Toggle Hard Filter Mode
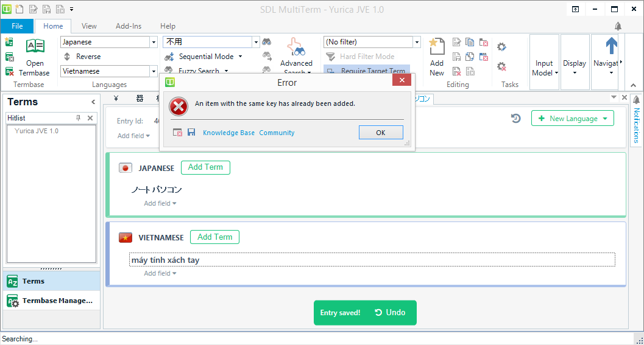 click(360, 57)
